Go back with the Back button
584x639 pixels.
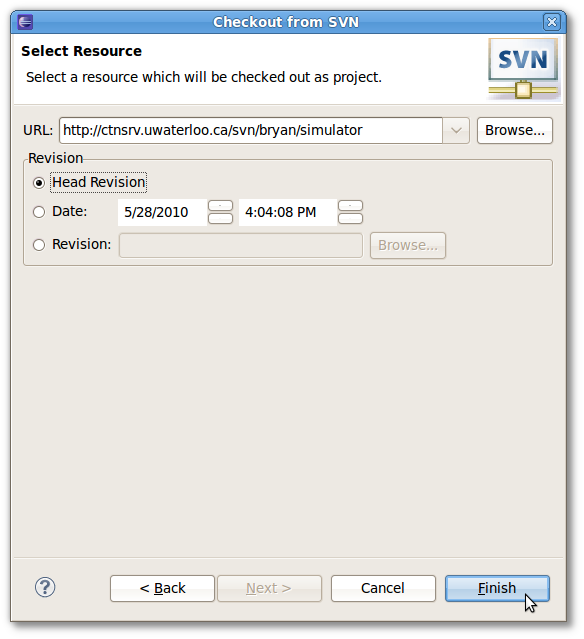162,588
